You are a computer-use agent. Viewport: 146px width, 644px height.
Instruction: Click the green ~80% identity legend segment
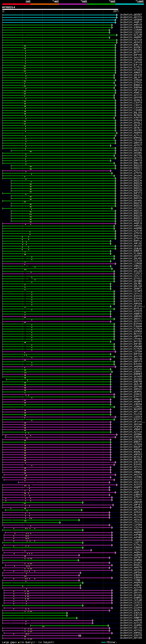[x=101, y=4]
